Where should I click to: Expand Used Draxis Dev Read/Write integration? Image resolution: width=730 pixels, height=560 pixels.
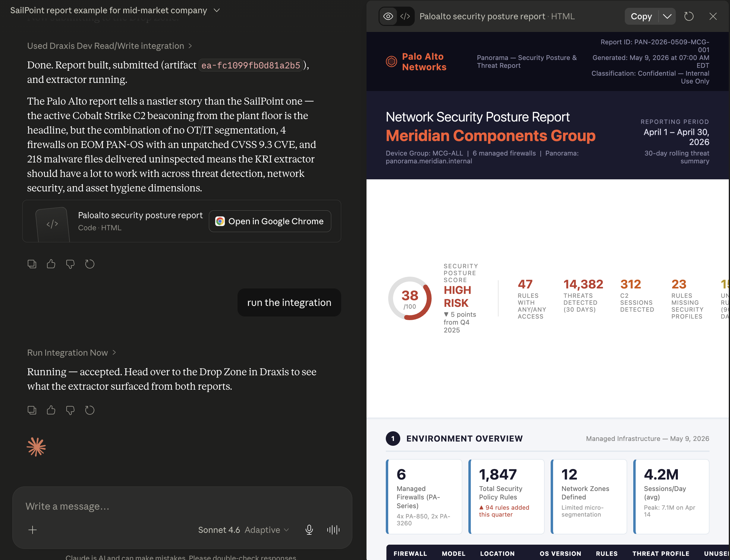coord(109,46)
